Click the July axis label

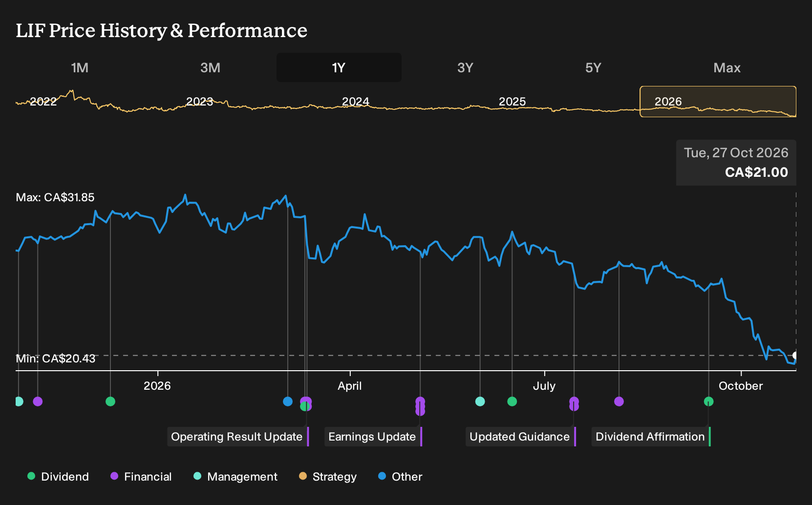pos(544,386)
